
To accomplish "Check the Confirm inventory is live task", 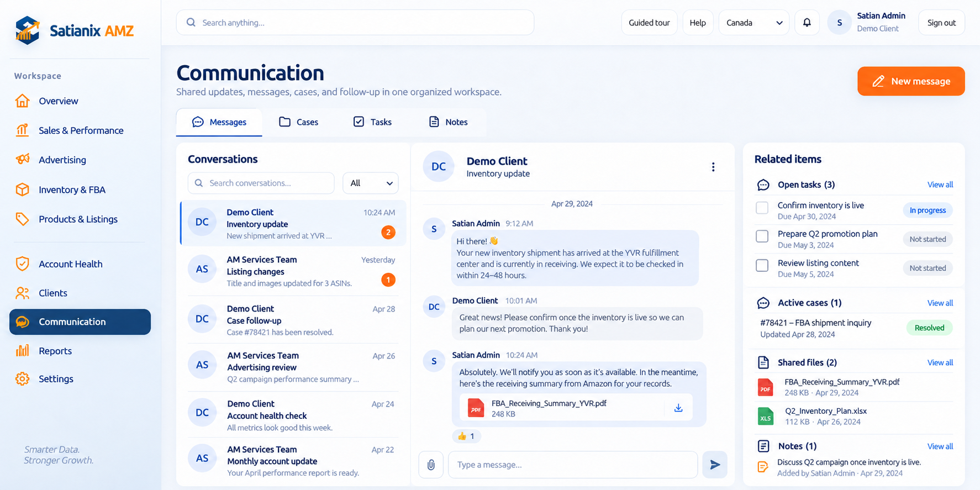I will pyautogui.click(x=762, y=208).
